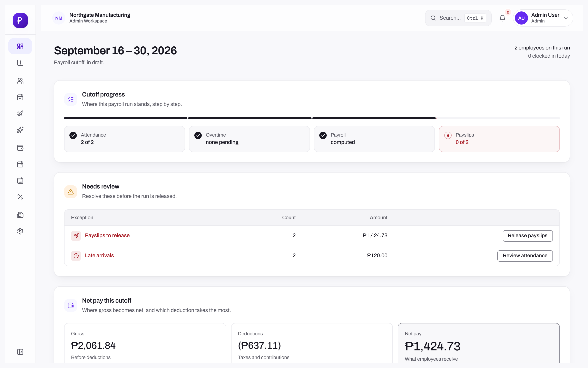
Task: Click the 0 clocked in today text
Action: [549, 56]
